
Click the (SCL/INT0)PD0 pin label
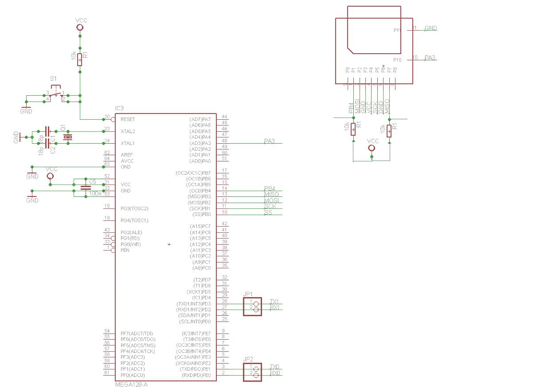point(195,321)
